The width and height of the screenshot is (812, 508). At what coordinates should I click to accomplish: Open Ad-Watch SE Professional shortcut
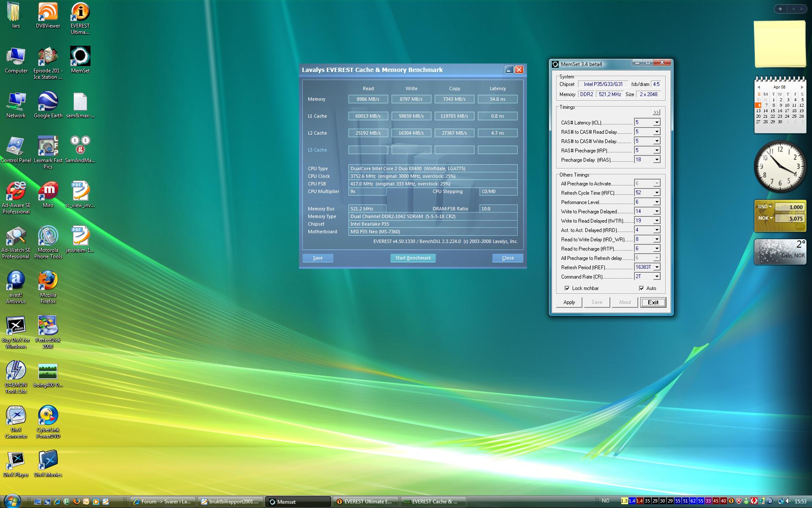pos(16,242)
